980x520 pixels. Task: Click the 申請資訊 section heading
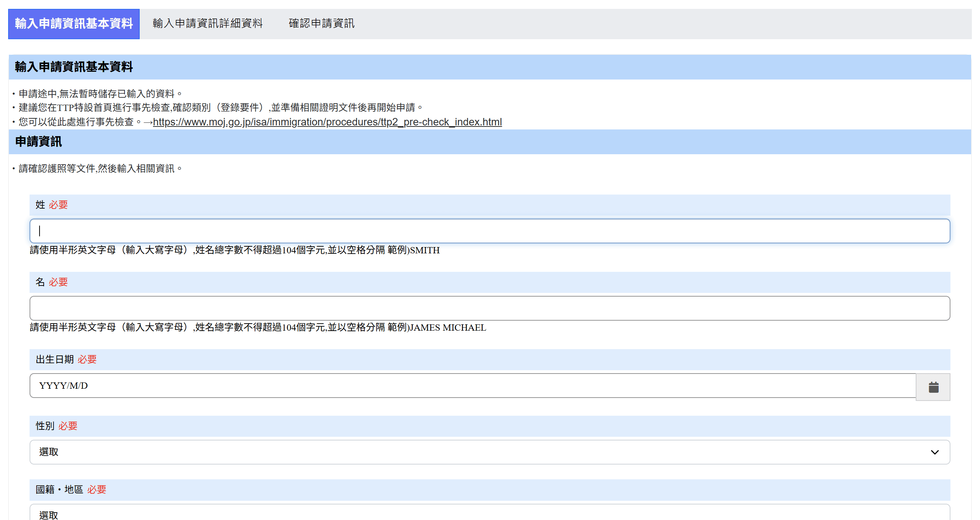pyautogui.click(x=38, y=142)
